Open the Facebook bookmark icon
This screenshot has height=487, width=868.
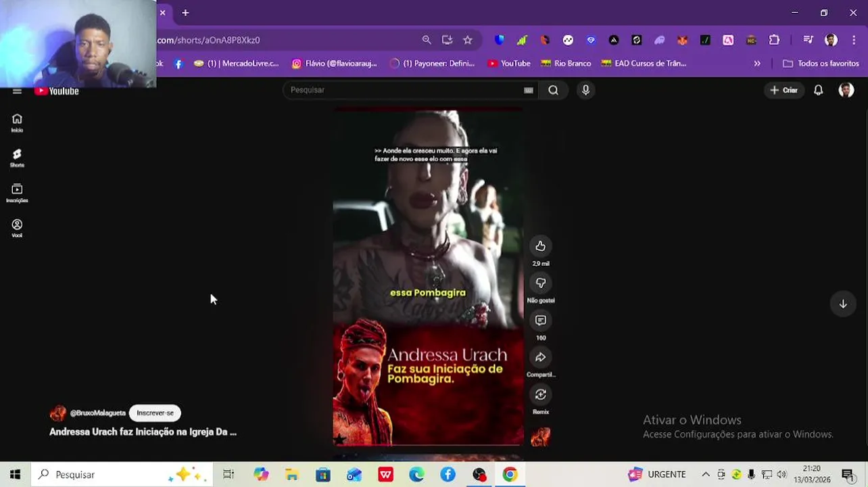pos(178,64)
